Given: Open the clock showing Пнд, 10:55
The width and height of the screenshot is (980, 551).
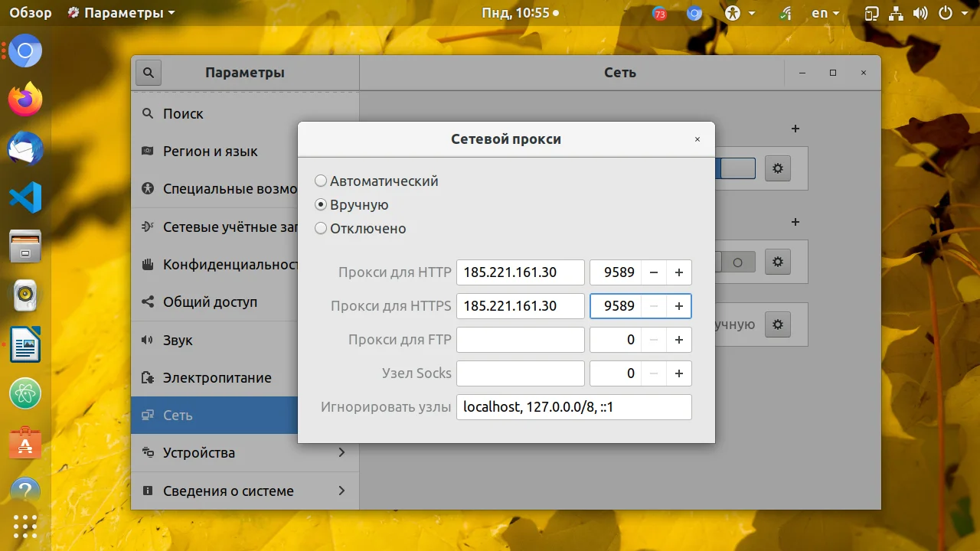Looking at the screenshot, I should [x=521, y=13].
